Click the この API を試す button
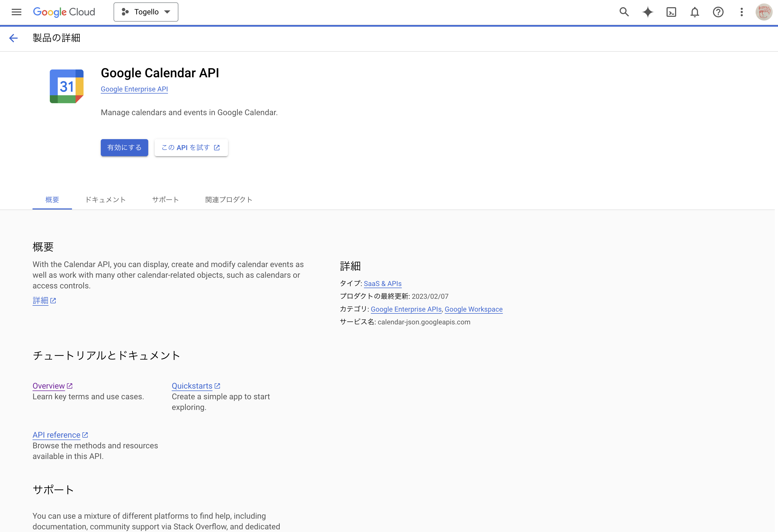The image size is (778, 532). pyautogui.click(x=191, y=148)
